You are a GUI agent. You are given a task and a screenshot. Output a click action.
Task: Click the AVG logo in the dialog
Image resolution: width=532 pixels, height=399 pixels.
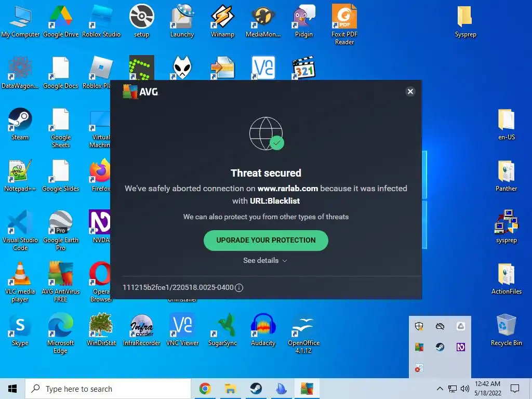point(140,91)
